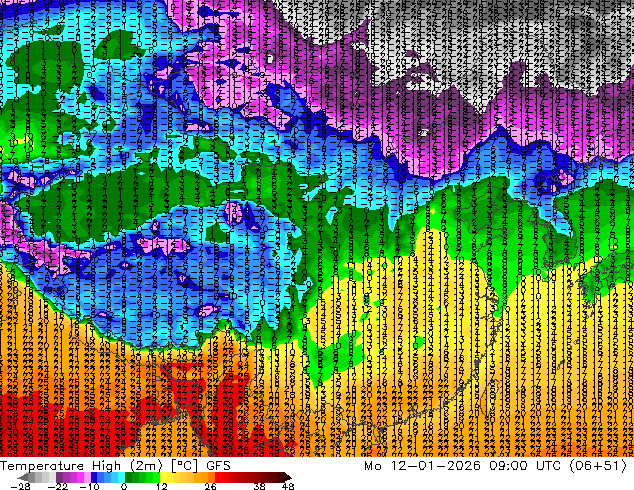Viewport: 634px width, 490px height.
Task: Click the 48 legend label
Action: pyautogui.click(x=288, y=486)
